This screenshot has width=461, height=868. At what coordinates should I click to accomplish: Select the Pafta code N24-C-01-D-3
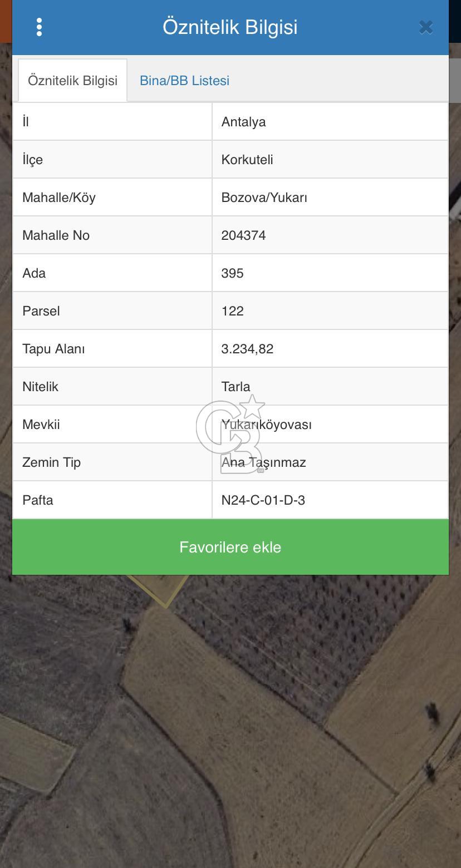pyautogui.click(x=263, y=500)
